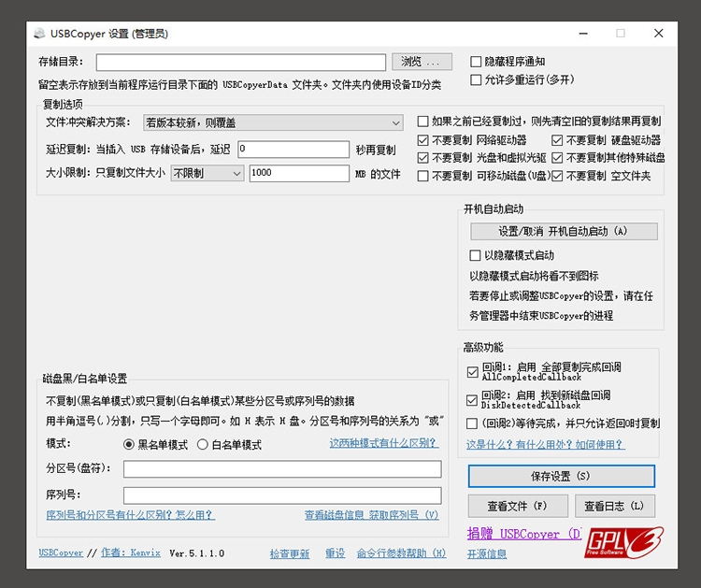This screenshot has height=588, width=701.
Task: Click 设置/取消 开机自动启动 button
Action: (564, 231)
